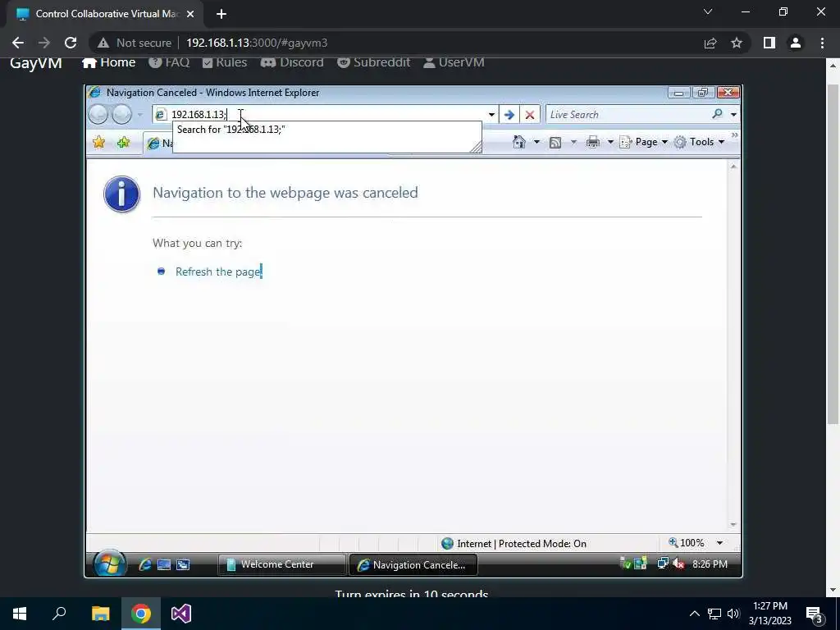The width and height of the screenshot is (840, 630).
Task: Click the Chrome URL address field
Action: coord(440,43)
